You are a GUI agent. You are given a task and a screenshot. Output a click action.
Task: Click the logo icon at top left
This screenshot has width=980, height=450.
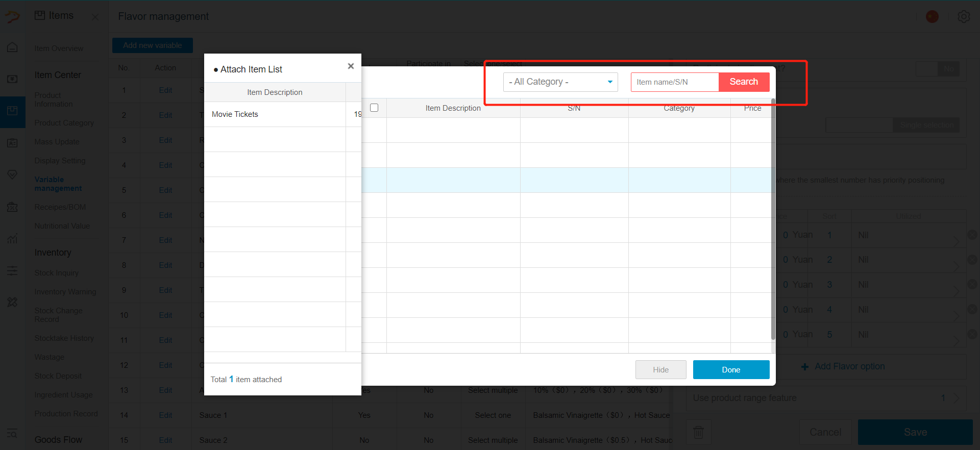click(x=12, y=16)
